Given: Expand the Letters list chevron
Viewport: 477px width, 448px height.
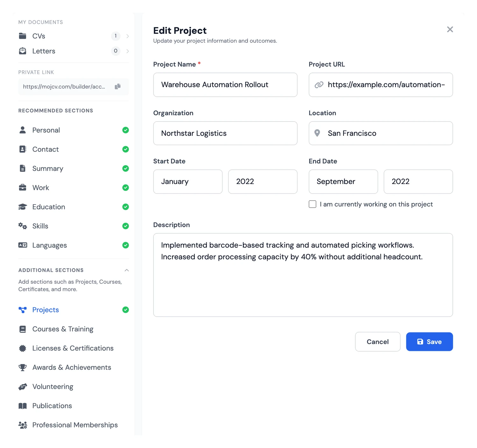Looking at the screenshot, I should click(x=128, y=51).
